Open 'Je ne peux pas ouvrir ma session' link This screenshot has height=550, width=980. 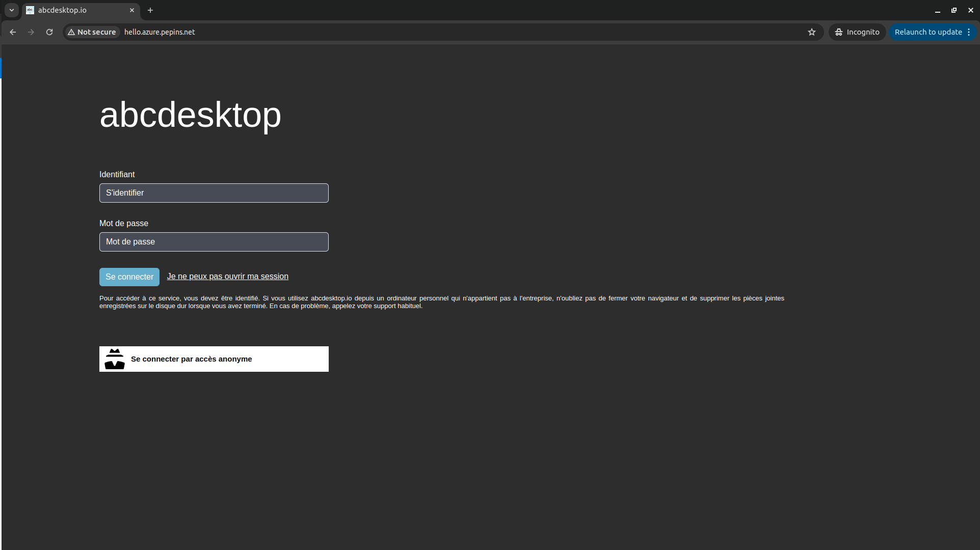click(227, 276)
